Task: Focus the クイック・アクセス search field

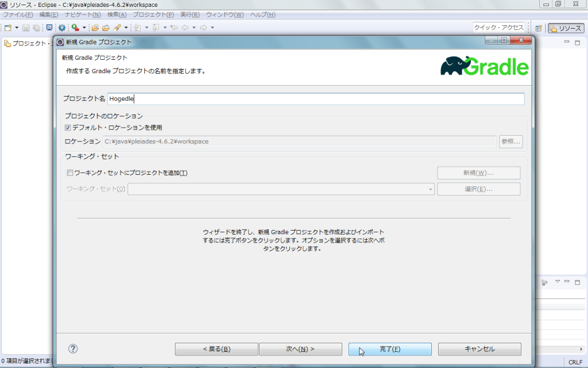Action: click(498, 28)
